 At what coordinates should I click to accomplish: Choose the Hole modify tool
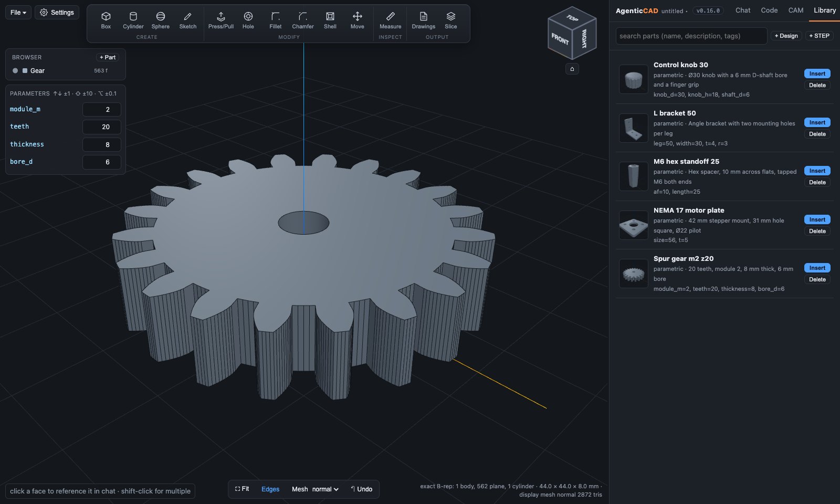click(248, 20)
